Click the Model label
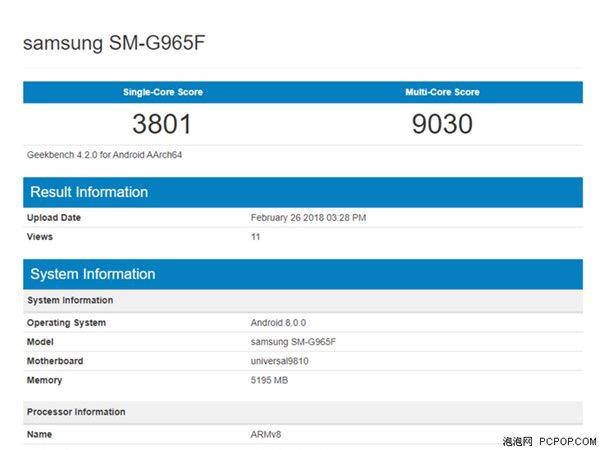 [40, 342]
